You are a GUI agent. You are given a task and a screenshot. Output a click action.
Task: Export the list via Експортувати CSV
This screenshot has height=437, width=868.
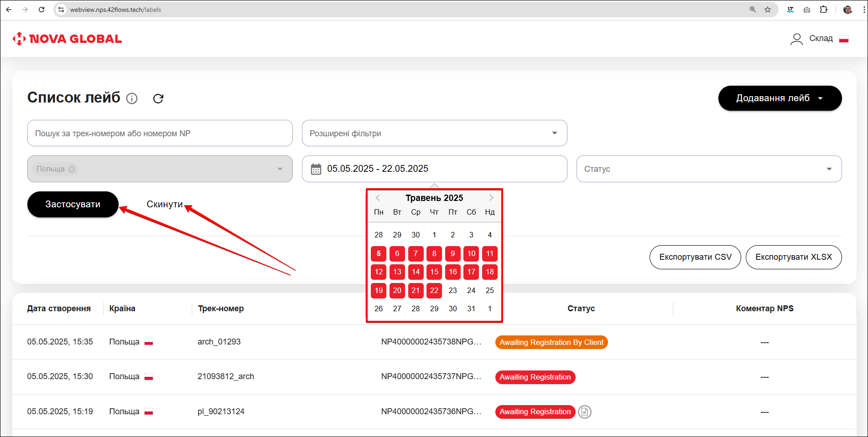[x=695, y=257]
